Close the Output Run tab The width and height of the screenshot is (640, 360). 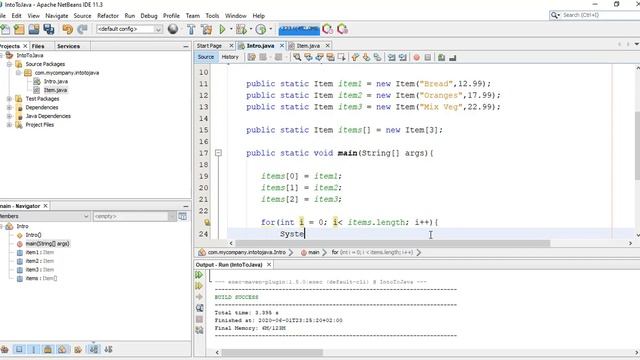tap(269, 264)
